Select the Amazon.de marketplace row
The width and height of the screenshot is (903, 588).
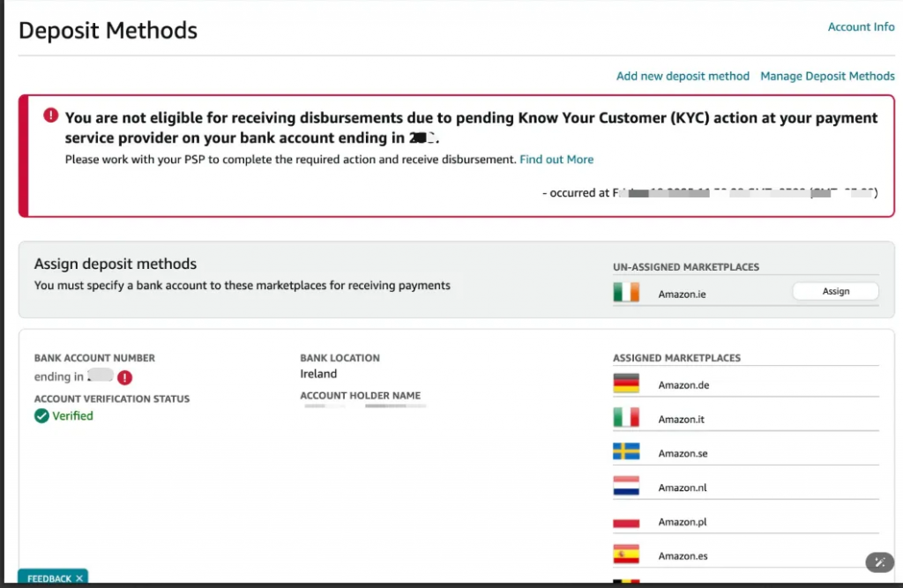[746, 384]
